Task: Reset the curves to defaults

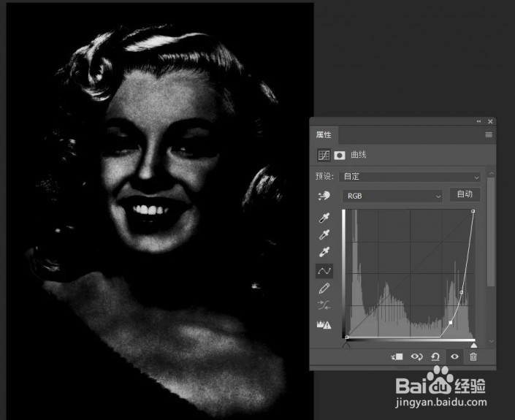Action: (x=435, y=356)
